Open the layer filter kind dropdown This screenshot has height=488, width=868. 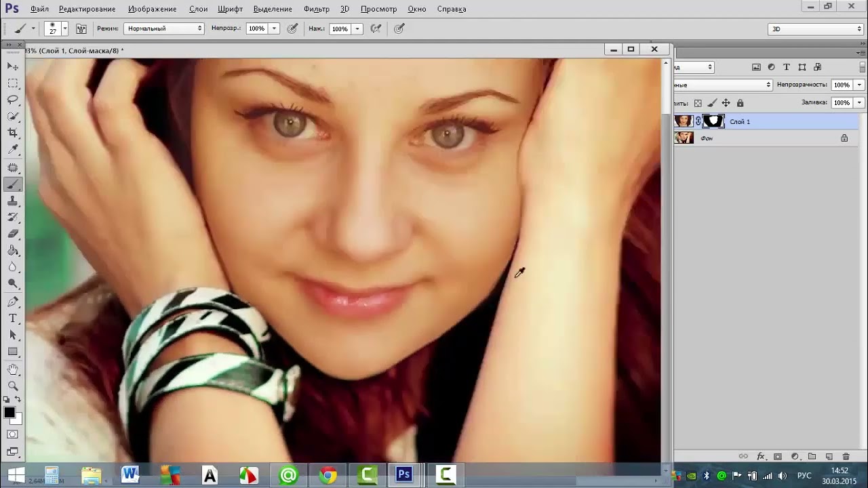(694, 67)
